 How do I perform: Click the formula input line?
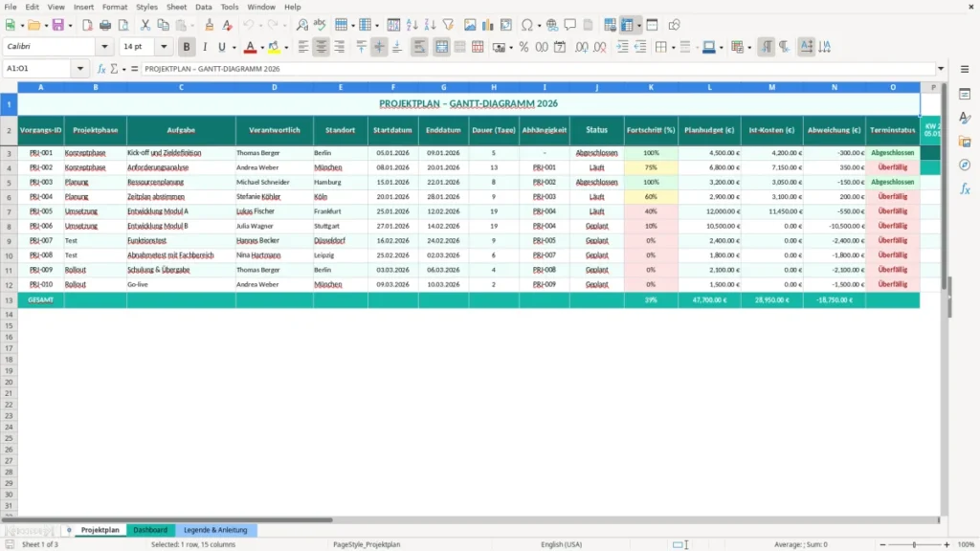[x=538, y=69]
